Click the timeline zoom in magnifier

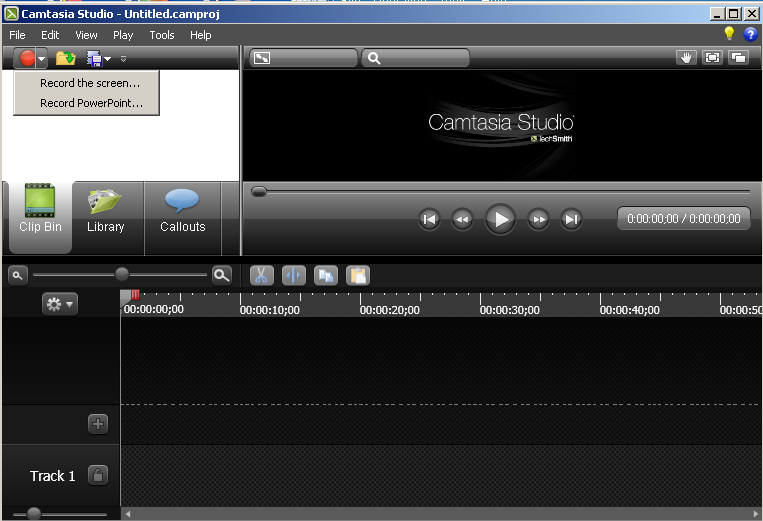222,276
